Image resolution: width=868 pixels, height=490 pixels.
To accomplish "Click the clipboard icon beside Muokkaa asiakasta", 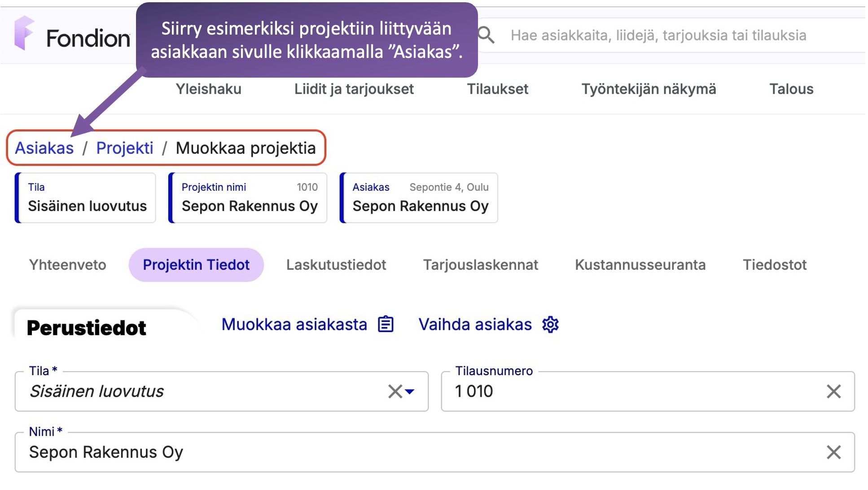I will [x=386, y=324].
